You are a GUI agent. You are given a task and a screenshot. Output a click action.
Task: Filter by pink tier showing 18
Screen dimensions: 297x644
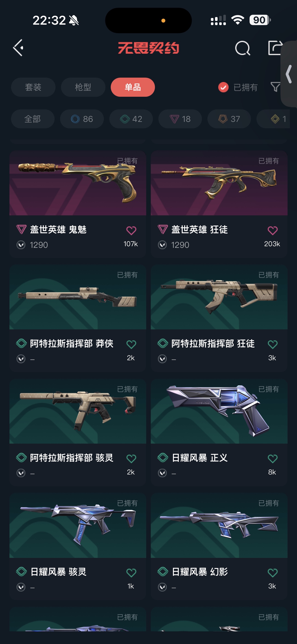pos(180,119)
